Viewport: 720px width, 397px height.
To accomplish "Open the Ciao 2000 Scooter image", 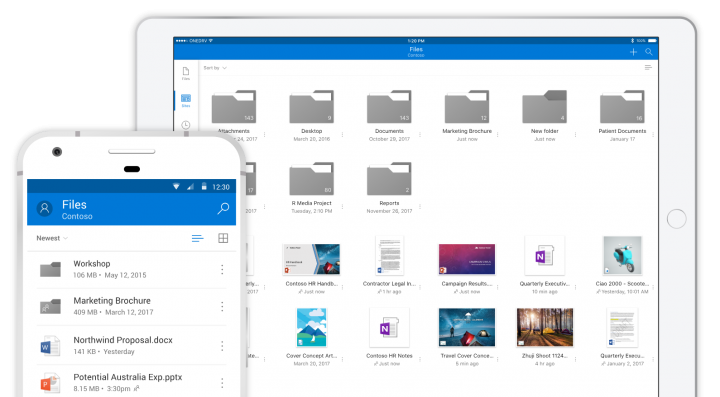I will coord(622,256).
